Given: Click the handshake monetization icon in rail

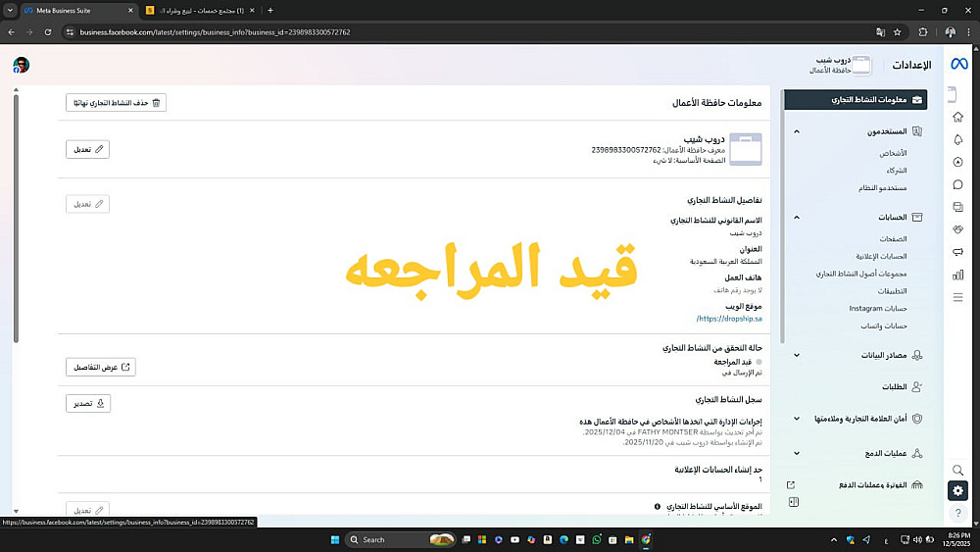Looking at the screenshot, I should pos(957,229).
